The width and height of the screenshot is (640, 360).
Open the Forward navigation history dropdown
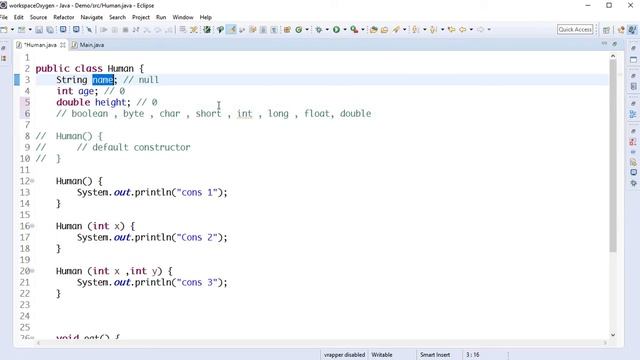(489, 29)
